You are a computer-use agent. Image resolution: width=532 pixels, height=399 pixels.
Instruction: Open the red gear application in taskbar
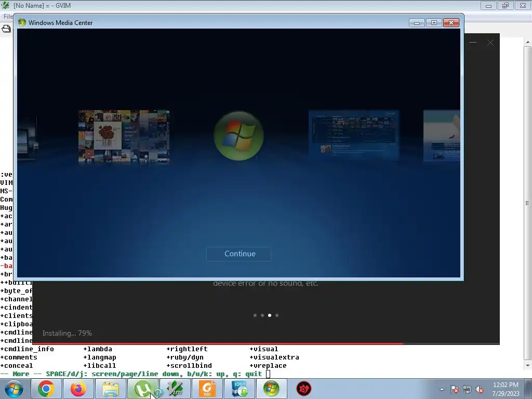(303, 389)
